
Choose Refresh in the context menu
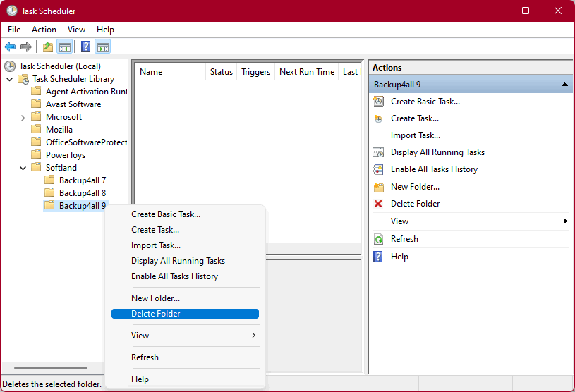pos(185,357)
